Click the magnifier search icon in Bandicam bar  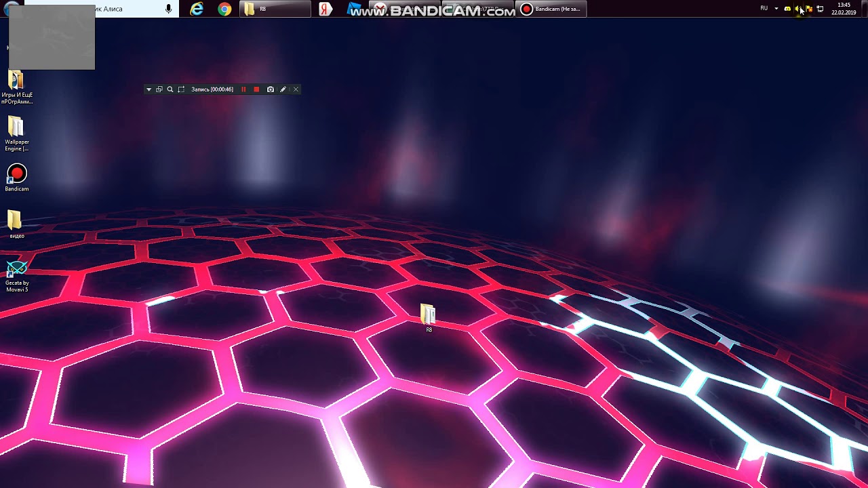pyautogui.click(x=170, y=89)
